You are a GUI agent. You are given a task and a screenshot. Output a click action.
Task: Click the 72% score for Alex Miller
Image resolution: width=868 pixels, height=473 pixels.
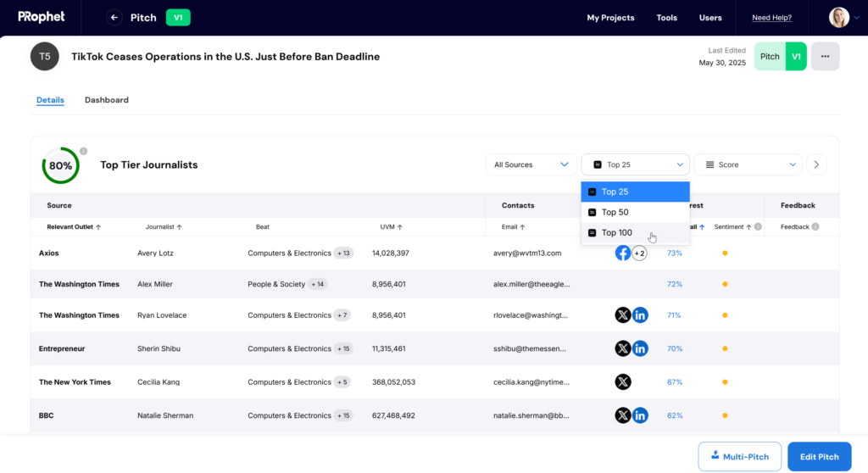click(x=674, y=284)
